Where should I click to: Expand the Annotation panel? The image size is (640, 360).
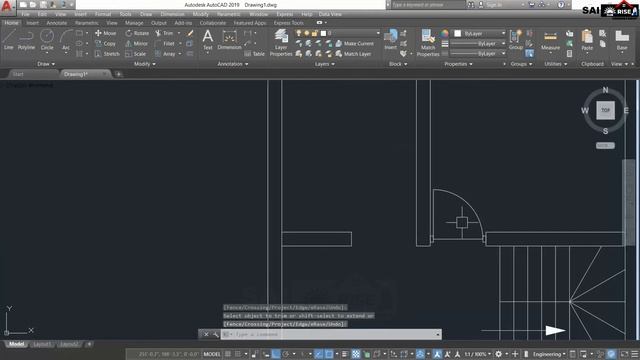pyautogui.click(x=233, y=64)
